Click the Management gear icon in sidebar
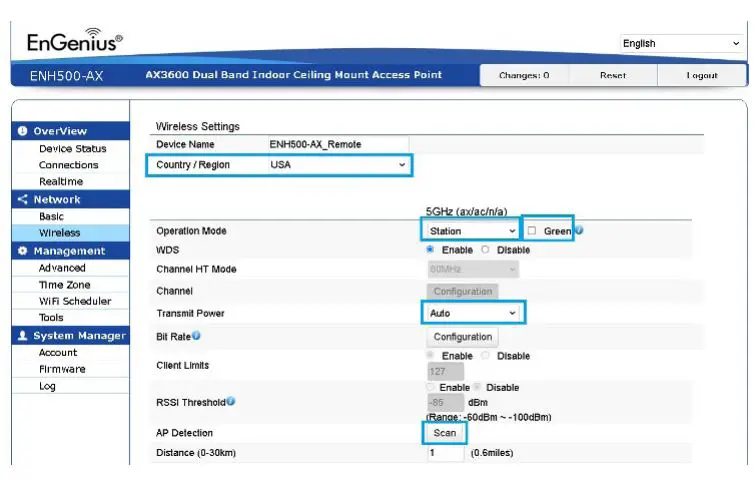 coord(23,251)
